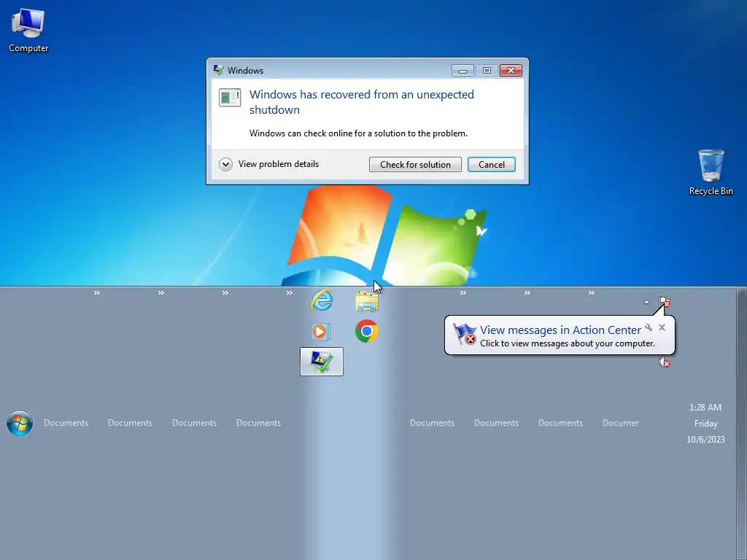Screen dimensions: 747x560
Task: Click the 1:28 AM clock time
Action: click(705, 407)
